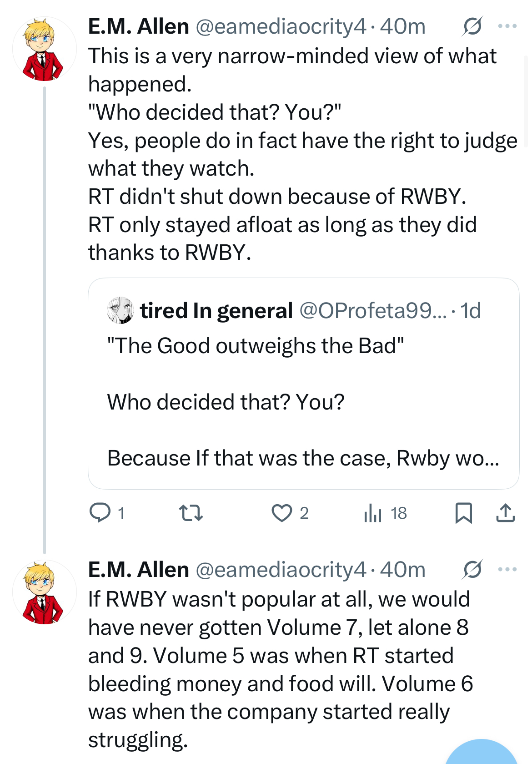Visit @eamediaocrity4 handle on second tweet

pos(281,569)
